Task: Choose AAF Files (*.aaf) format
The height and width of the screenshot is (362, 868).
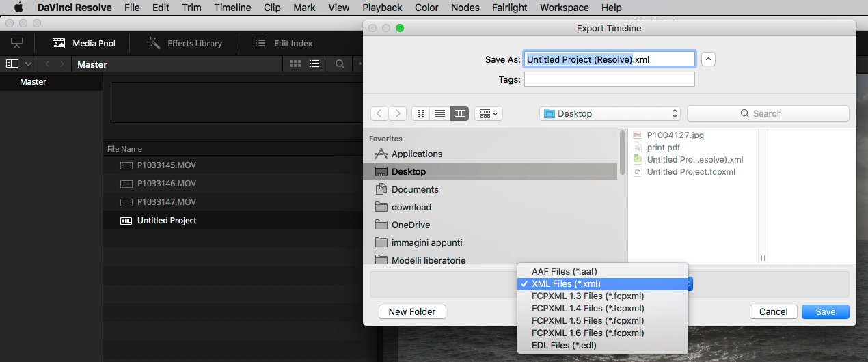Action: [603, 271]
